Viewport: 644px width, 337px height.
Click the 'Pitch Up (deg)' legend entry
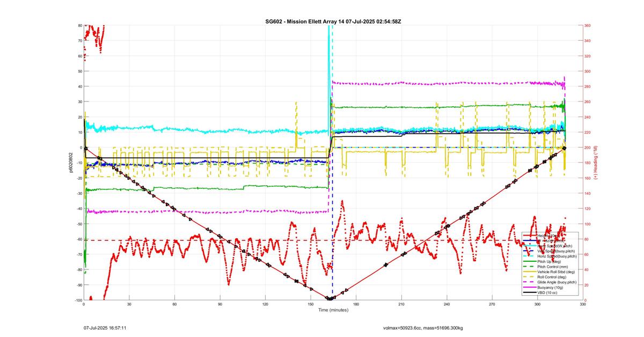pos(549,261)
